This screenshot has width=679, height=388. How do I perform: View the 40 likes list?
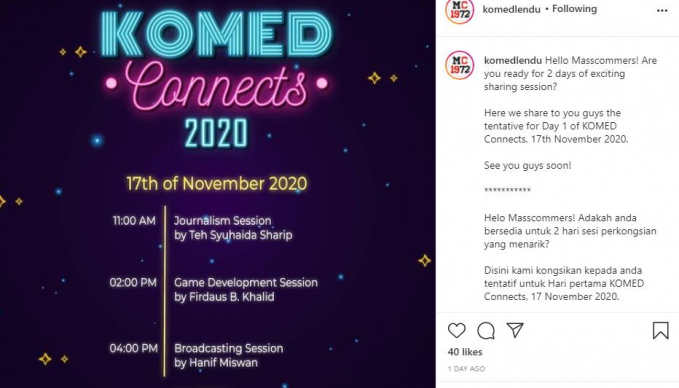point(465,352)
